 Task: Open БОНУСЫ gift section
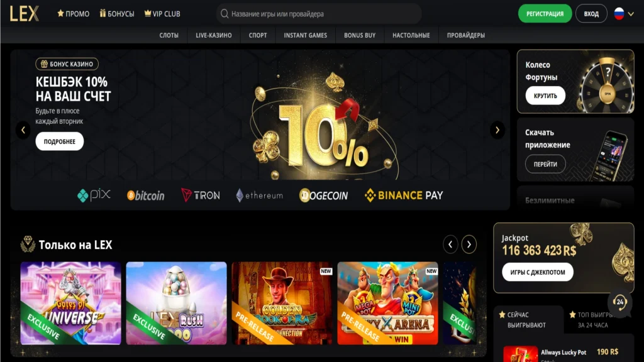click(117, 14)
